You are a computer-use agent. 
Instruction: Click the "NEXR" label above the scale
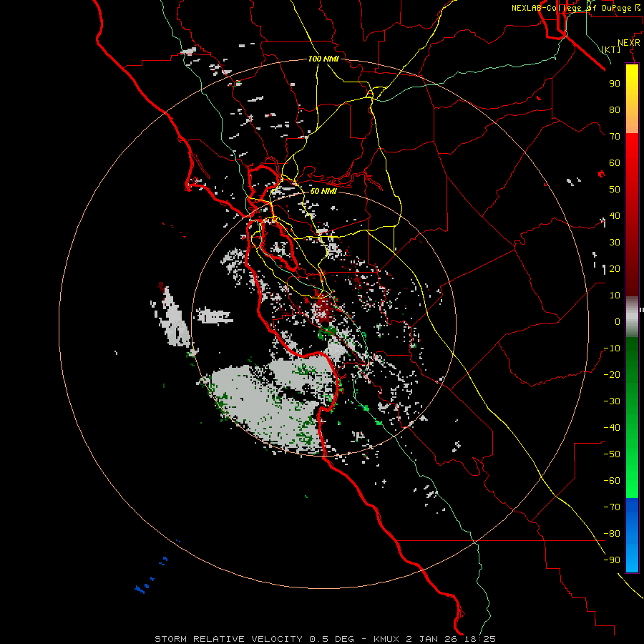[629, 43]
